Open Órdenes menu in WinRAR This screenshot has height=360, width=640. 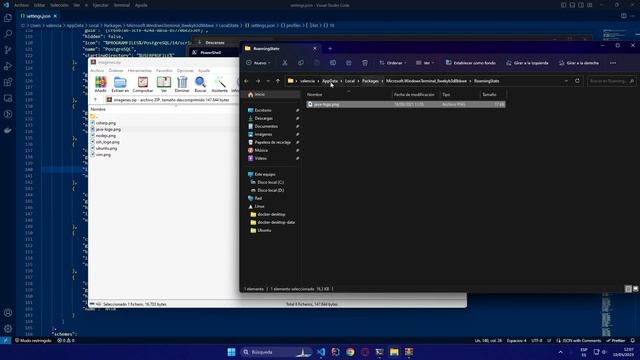coord(116,71)
